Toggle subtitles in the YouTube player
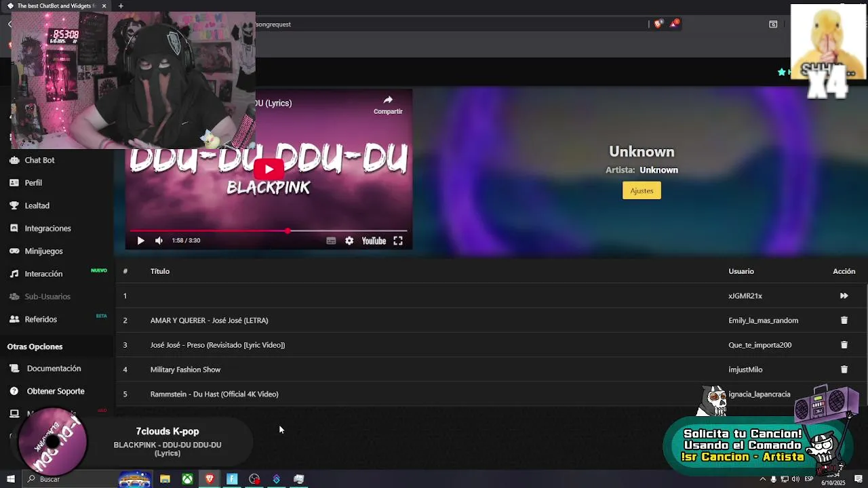 (331, 241)
